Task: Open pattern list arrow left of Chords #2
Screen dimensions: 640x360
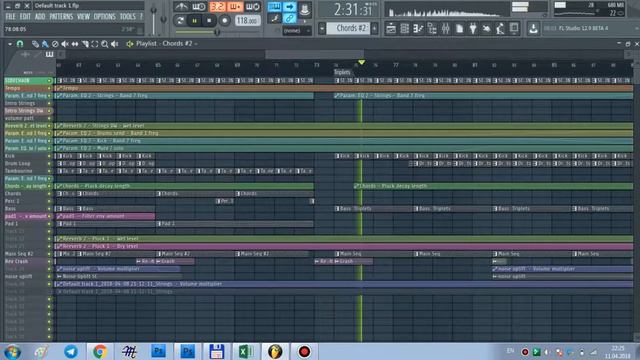Action: [322, 28]
